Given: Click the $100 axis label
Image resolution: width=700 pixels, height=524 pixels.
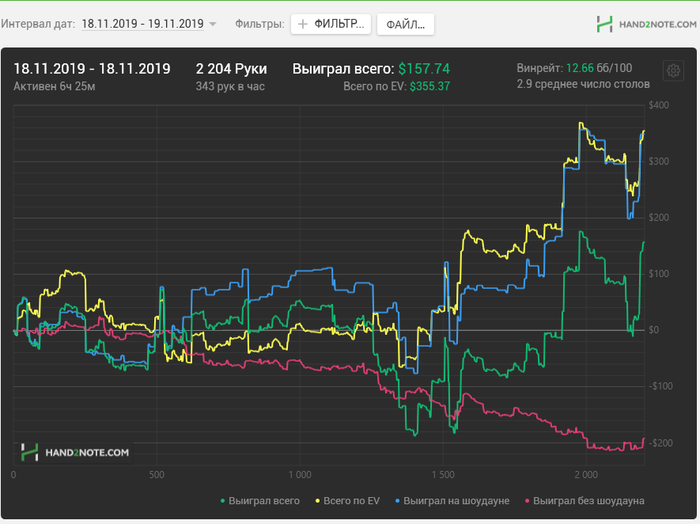Looking at the screenshot, I should click(659, 274).
